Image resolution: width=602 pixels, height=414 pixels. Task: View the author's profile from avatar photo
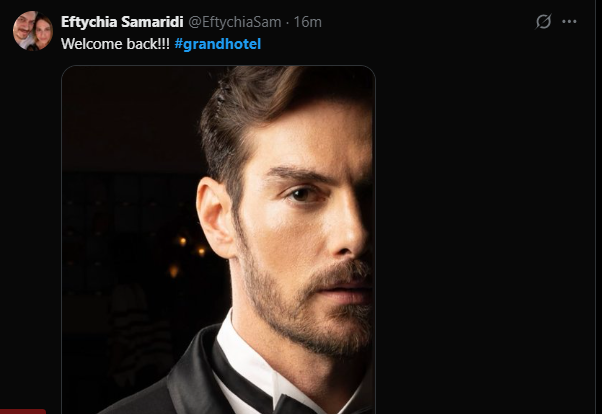click(x=32, y=31)
